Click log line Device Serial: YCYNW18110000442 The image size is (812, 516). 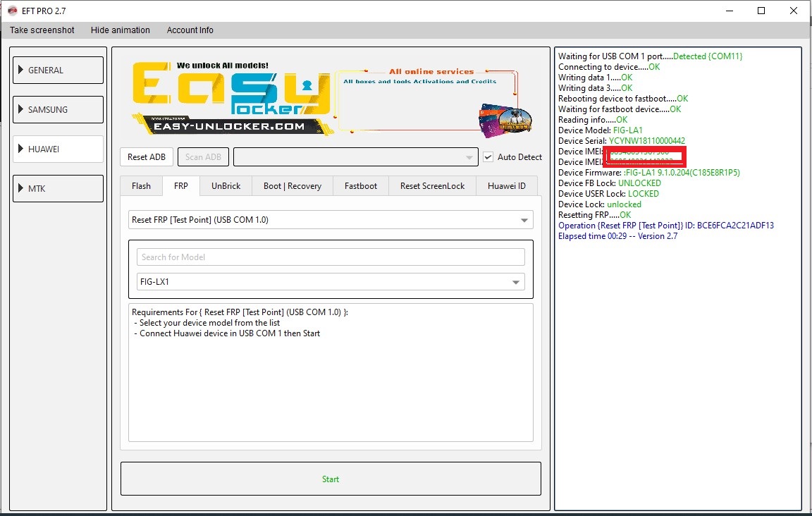622,141
